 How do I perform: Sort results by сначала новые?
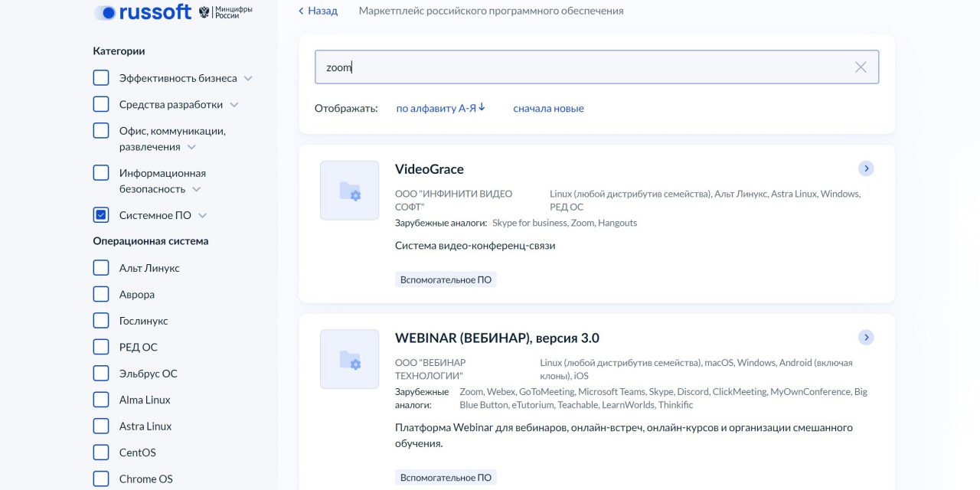548,109
